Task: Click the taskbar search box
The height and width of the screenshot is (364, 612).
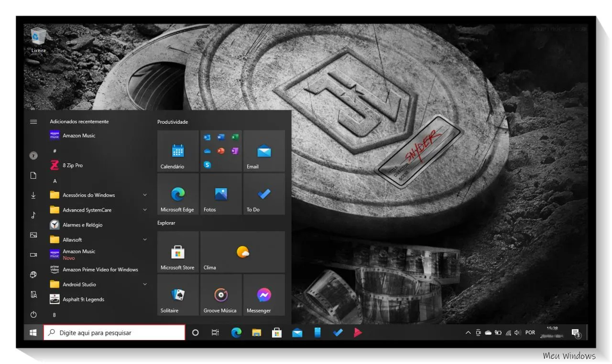Action: pos(114,333)
